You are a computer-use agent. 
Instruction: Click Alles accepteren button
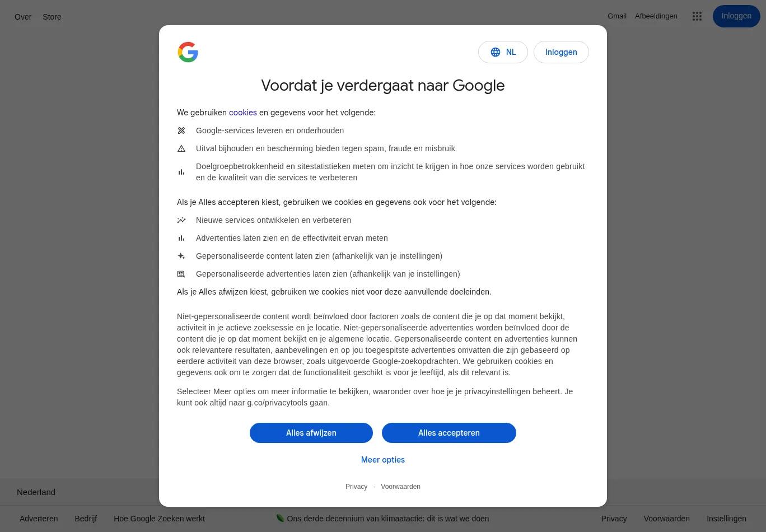(449, 433)
